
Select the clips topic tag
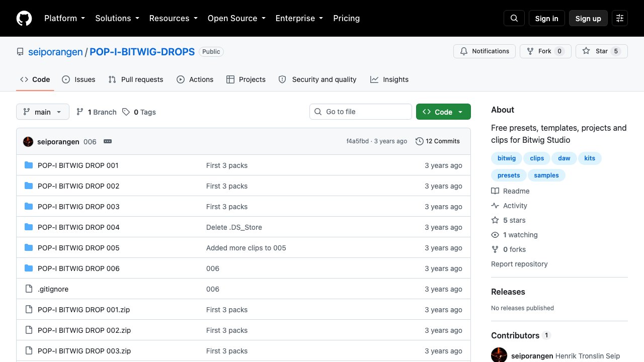[x=537, y=158]
